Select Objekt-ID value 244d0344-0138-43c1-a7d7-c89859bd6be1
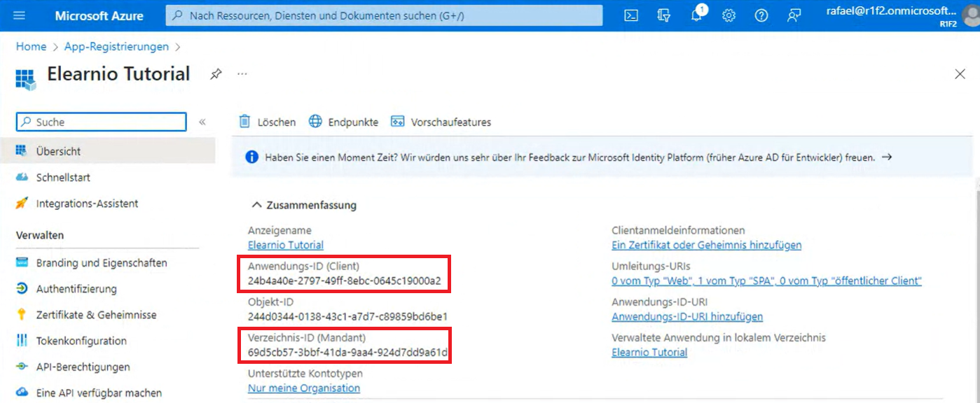 (347, 316)
